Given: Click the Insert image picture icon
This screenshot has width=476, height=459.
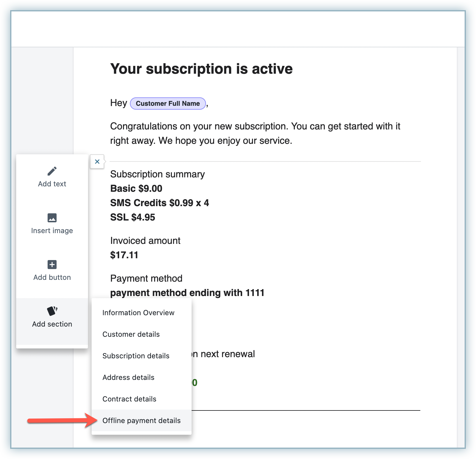Looking at the screenshot, I should point(52,218).
